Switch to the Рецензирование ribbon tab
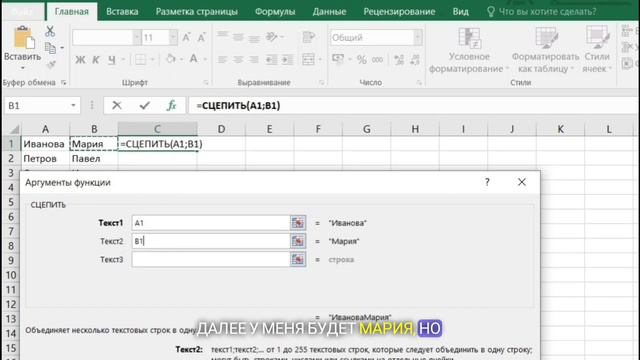640x360 pixels. pyautogui.click(x=399, y=11)
